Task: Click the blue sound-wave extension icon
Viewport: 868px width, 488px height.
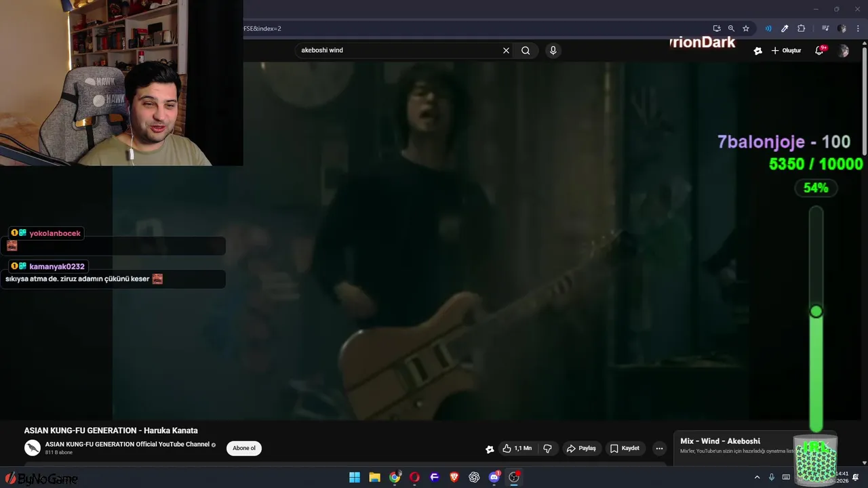Action: pos(768,28)
